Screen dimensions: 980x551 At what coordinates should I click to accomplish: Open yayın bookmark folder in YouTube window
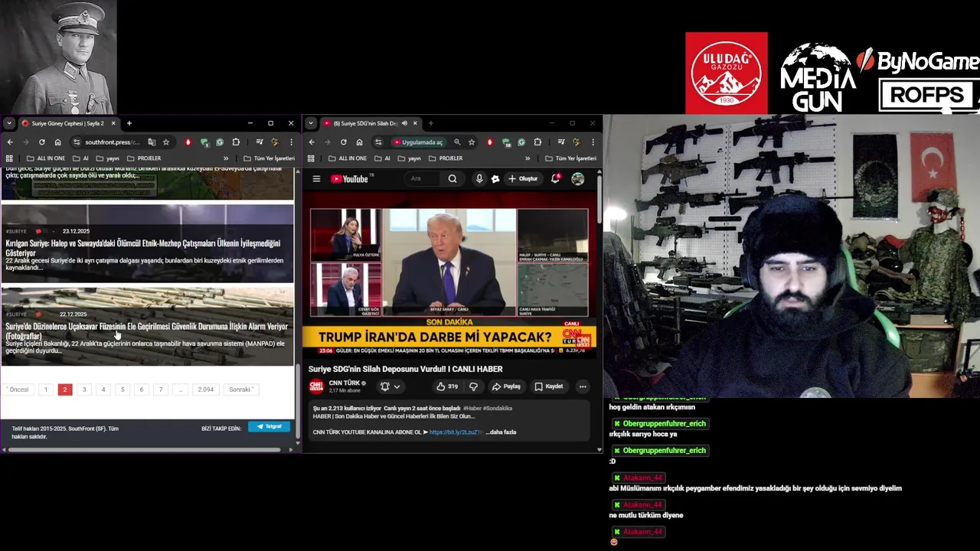[x=409, y=158]
